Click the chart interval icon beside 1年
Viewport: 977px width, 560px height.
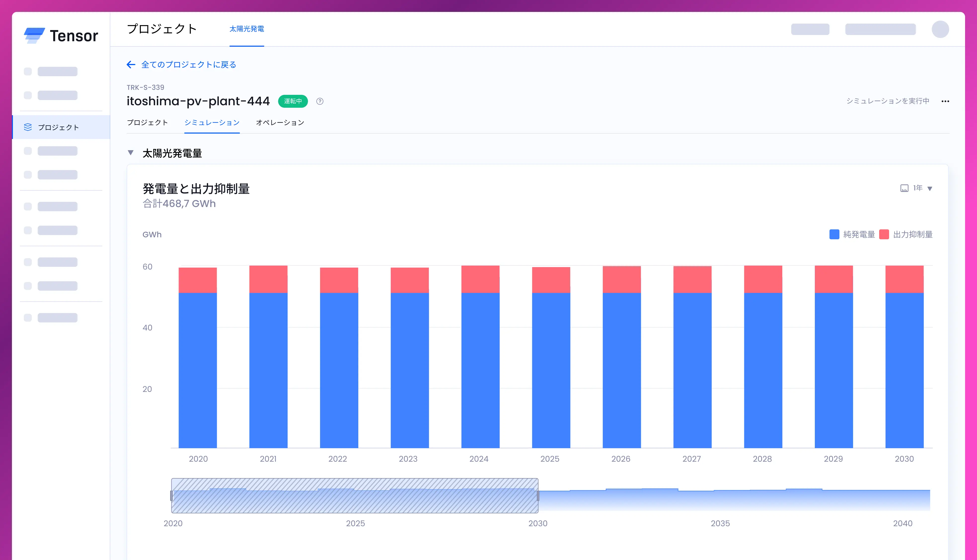tap(904, 188)
